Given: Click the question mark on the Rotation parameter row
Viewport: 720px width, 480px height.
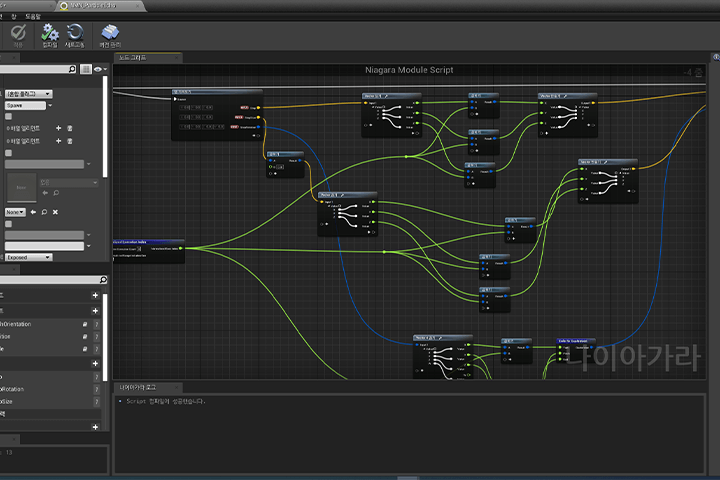Looking at the screenshot, I should (96, 389).
